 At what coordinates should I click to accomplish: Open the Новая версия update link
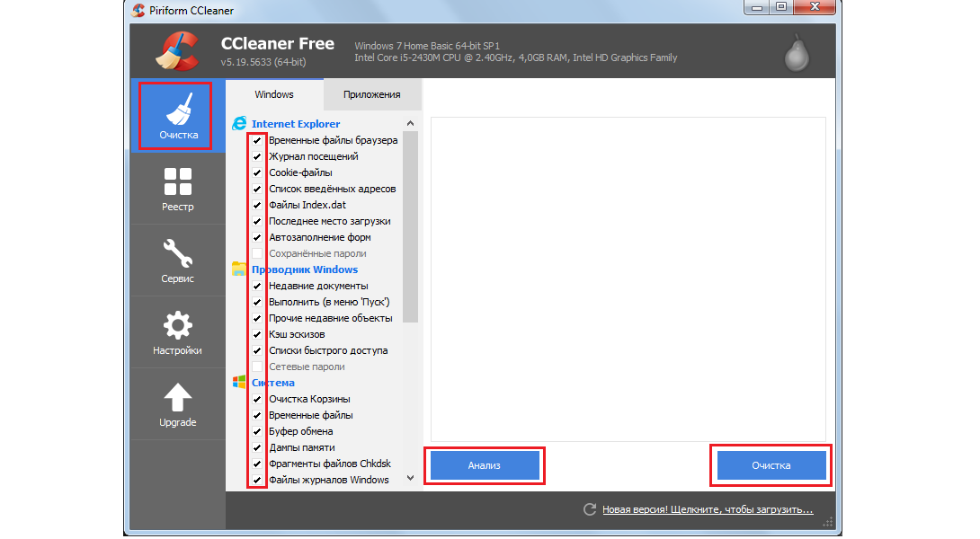[x=708, y=509]
